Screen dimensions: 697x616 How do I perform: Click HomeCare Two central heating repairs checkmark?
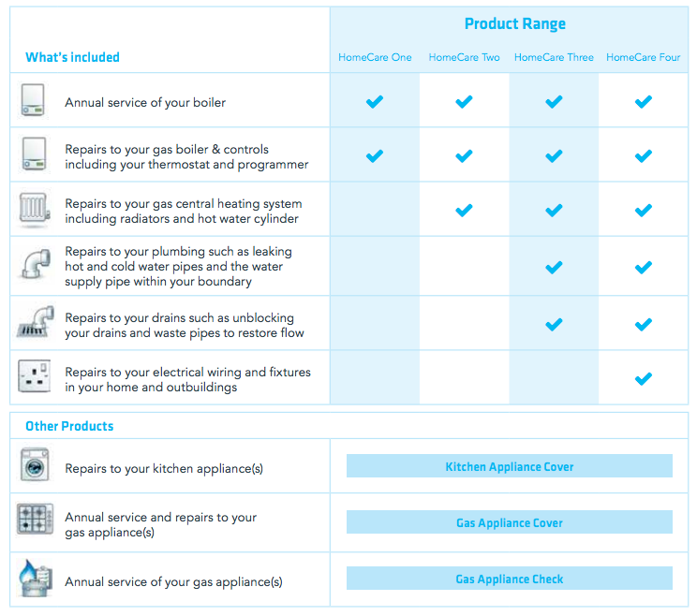(464, 210)
